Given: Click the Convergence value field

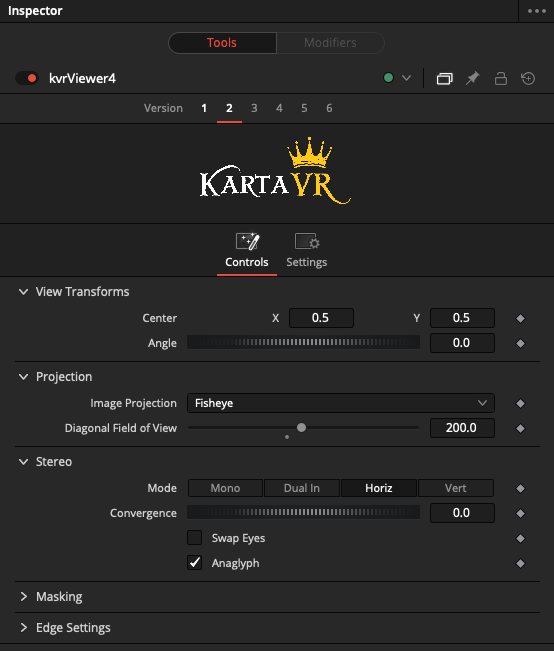Looking at the screenshot, I should 462,513.
